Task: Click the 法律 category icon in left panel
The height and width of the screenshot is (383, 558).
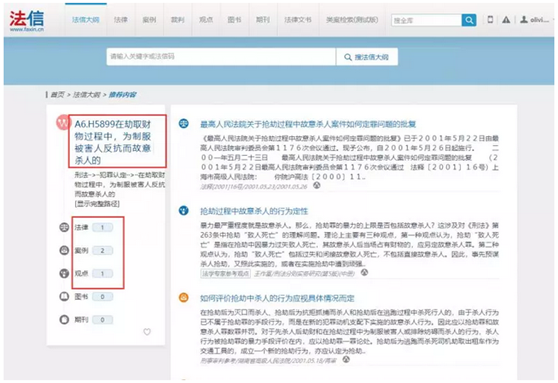Action: 64,227
